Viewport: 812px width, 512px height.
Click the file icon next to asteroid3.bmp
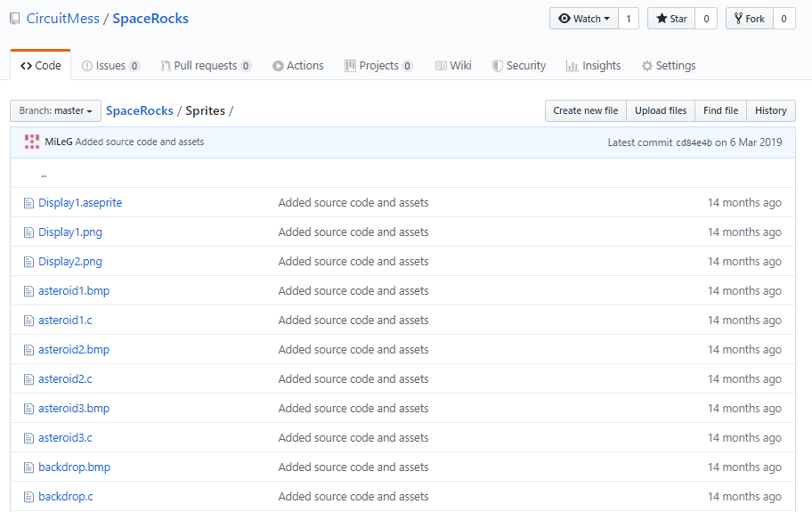click(29, 409)
